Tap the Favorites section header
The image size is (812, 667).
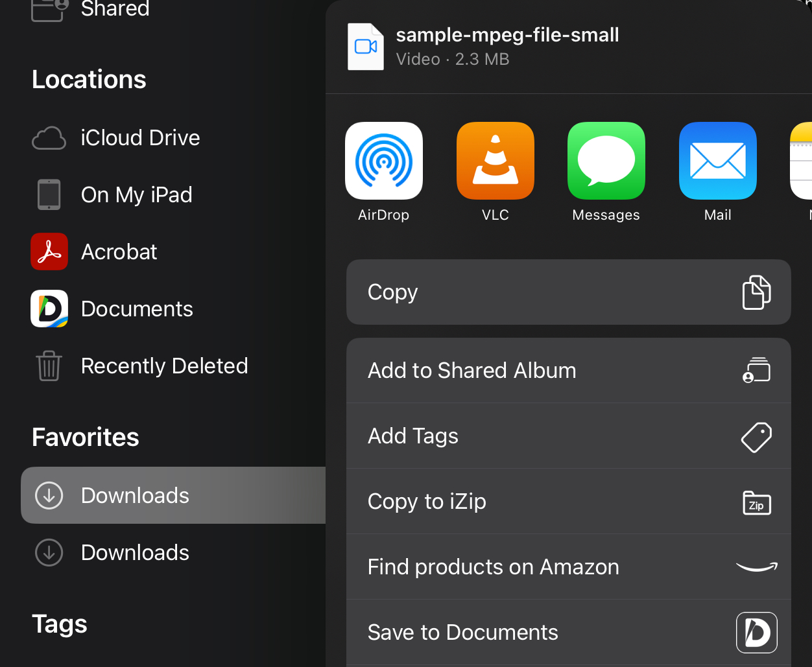(x=86, y=437)
